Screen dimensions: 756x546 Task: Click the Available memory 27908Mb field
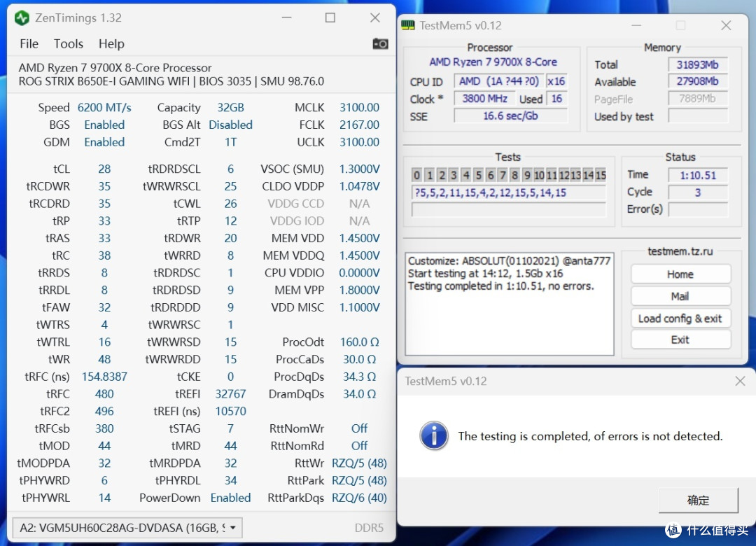tap(698, 81)
